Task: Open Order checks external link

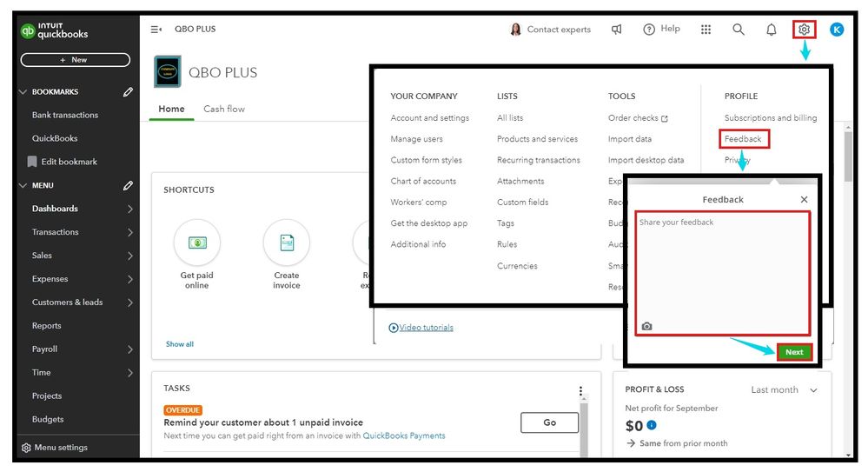Action: pyautogui.click(x=639, y=118)
